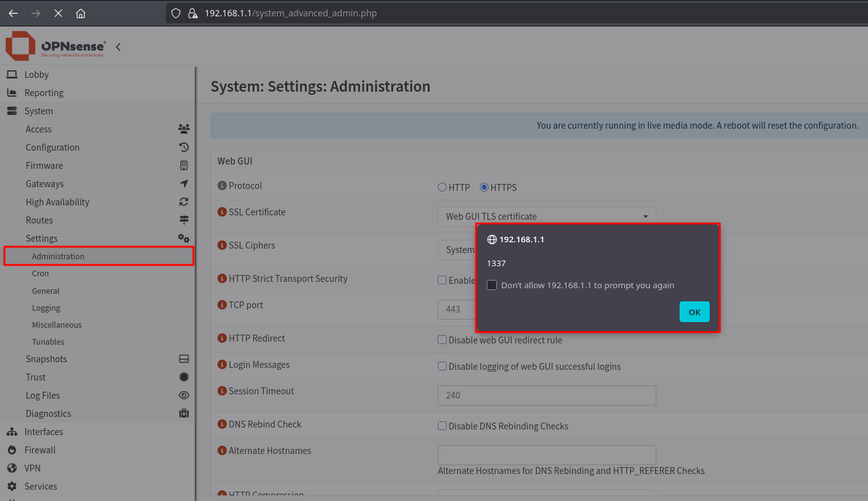Check Disable logging of web GUI logins
Screen dimensions: 868x501
pos(442,366)
